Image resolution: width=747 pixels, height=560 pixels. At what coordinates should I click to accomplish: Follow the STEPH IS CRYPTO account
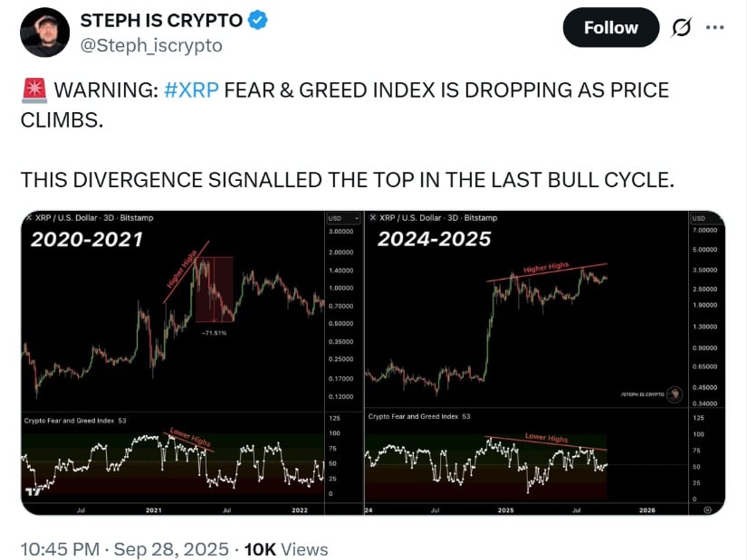click(x=610, y=28)
